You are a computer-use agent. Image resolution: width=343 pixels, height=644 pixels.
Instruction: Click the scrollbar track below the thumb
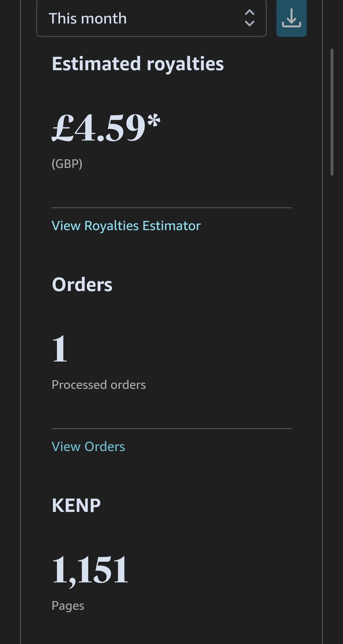click(332, 381)
